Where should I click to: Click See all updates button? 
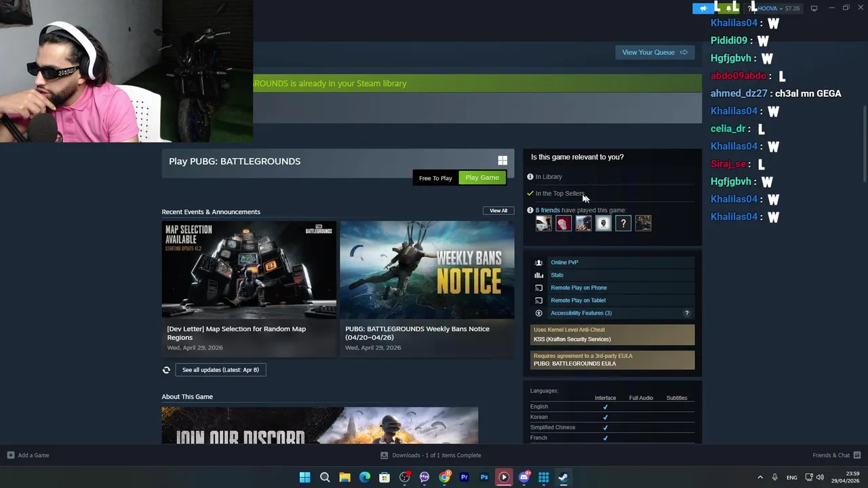220,370
